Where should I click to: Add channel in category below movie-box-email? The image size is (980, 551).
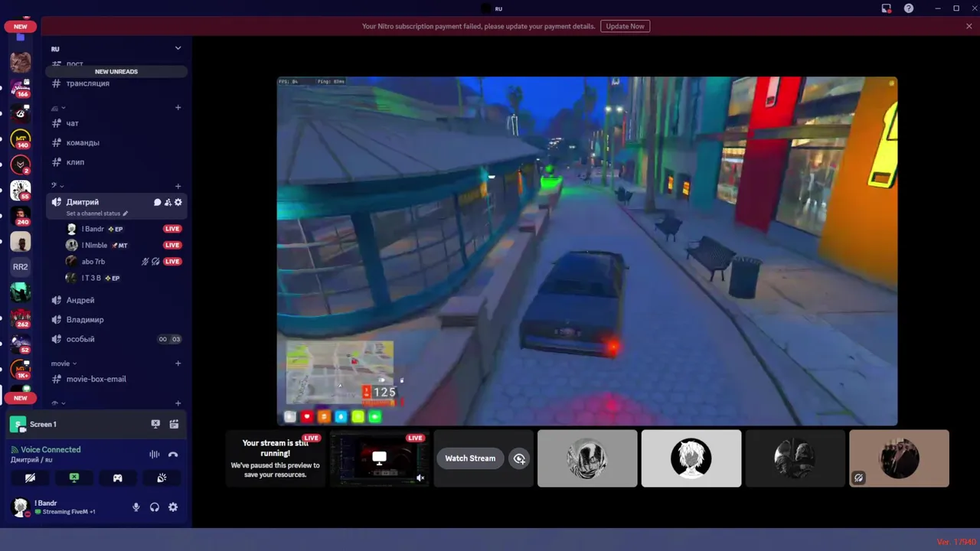pos(178,403)
